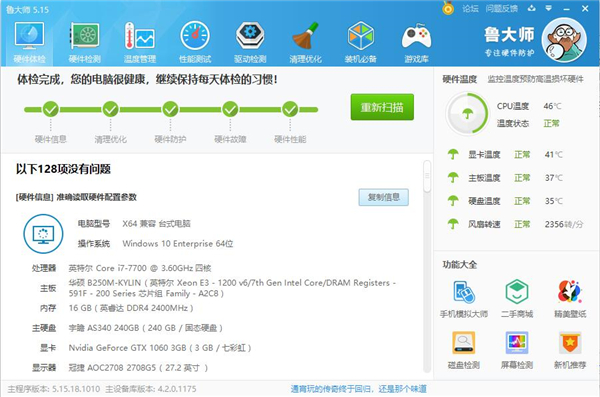Click the download arrow icon in title bar

[532, 8]
